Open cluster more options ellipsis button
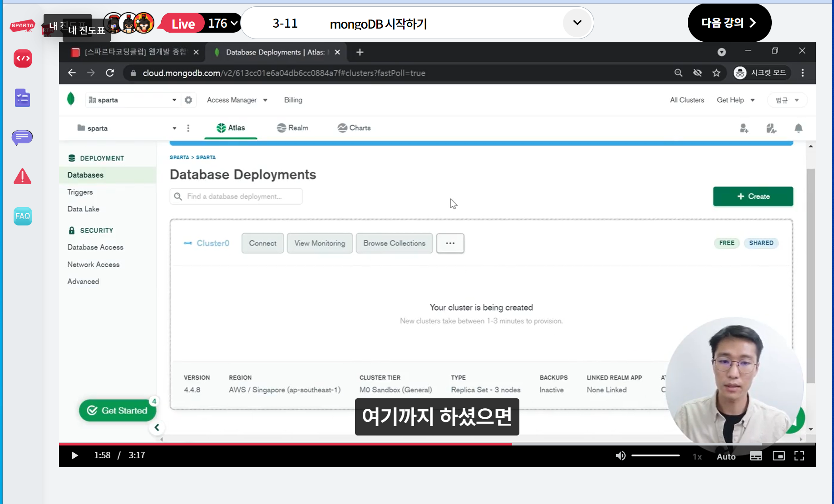Screen dimensions: 834x504 coord(450,243)
